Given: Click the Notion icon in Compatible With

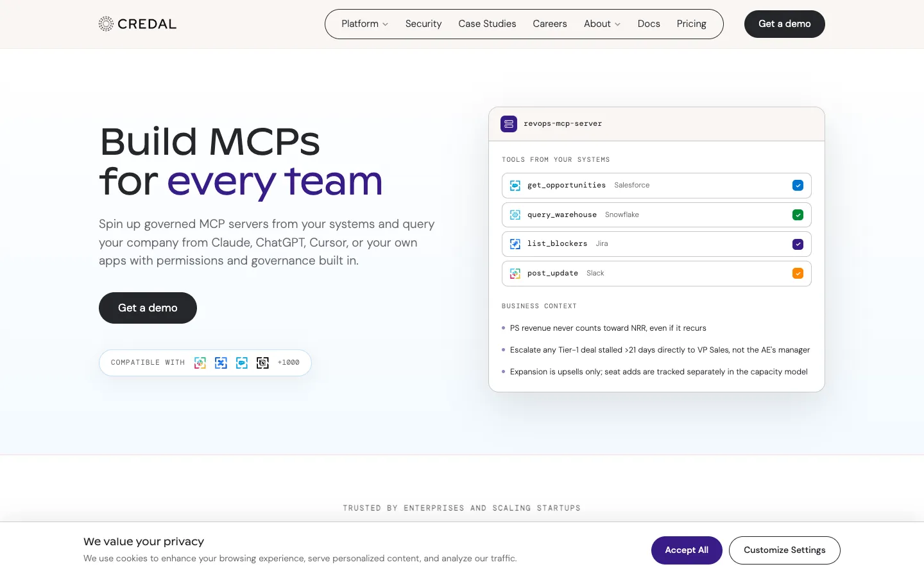Looking at the screenshot, I should click(x=262, y=363).
